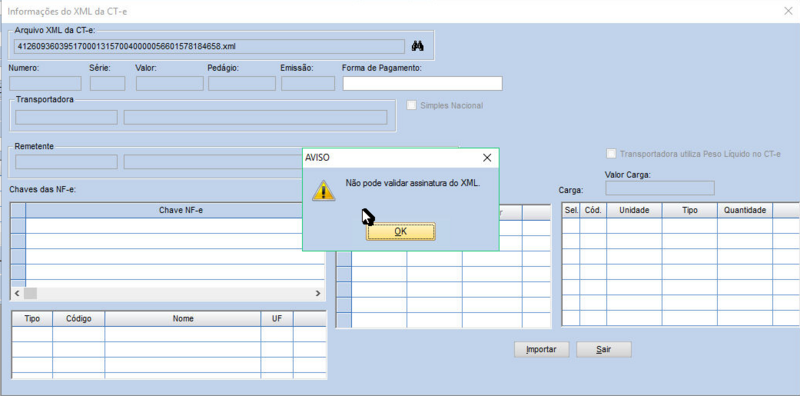Click the Nome column header

[x=183, y=318]
